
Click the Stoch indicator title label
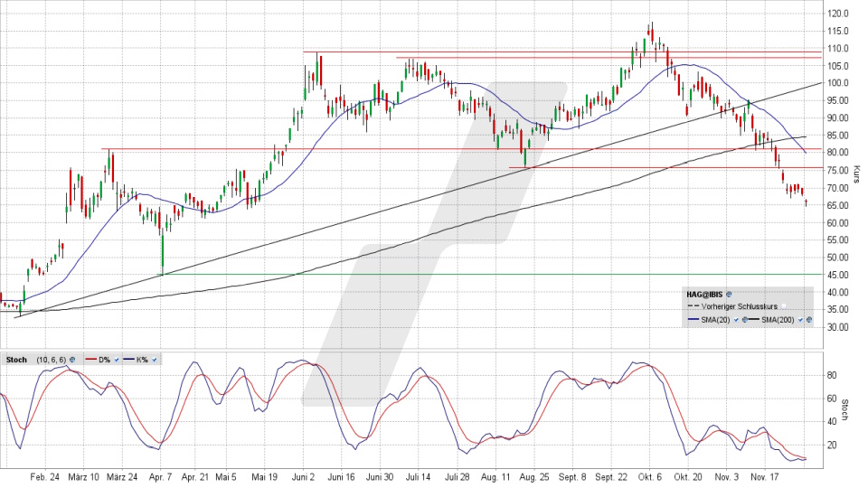click(x=14, y=360)
